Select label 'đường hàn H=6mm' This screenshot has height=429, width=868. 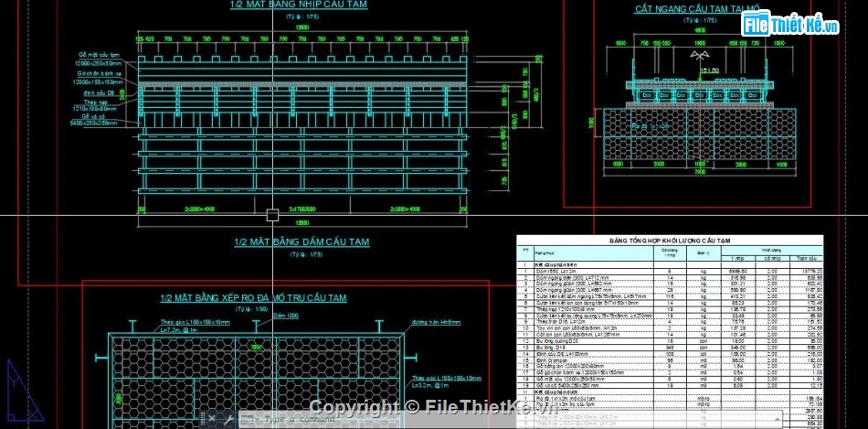click(436, 322)
